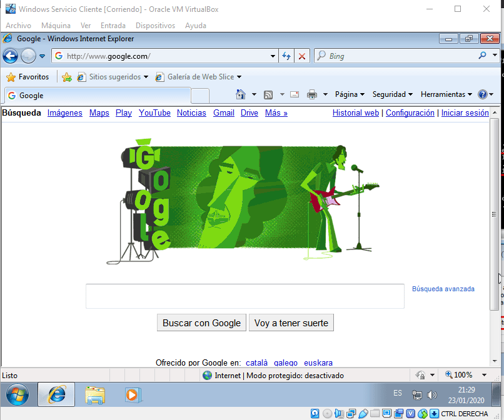Screen dimensions: 504x420
Task: Click the Back navigation arrow button
Action: click(11, 56)
